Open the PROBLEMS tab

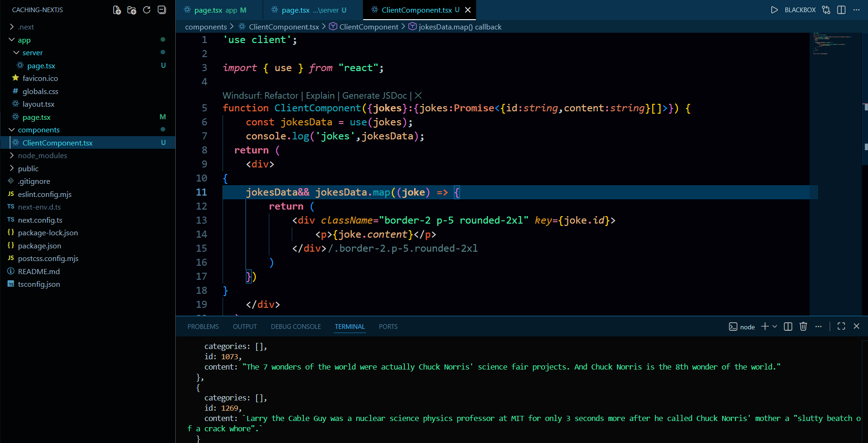[203, 326]
